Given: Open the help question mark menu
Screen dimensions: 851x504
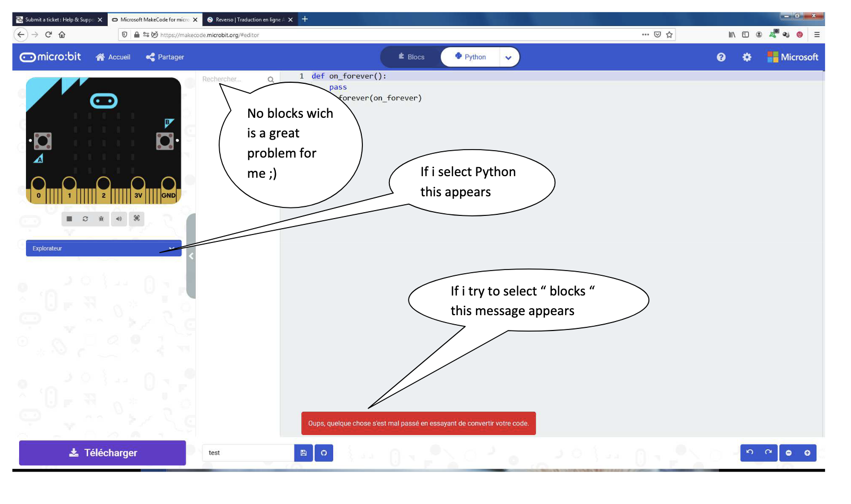Looking at the screenshot, I should (x=721, y=57).
